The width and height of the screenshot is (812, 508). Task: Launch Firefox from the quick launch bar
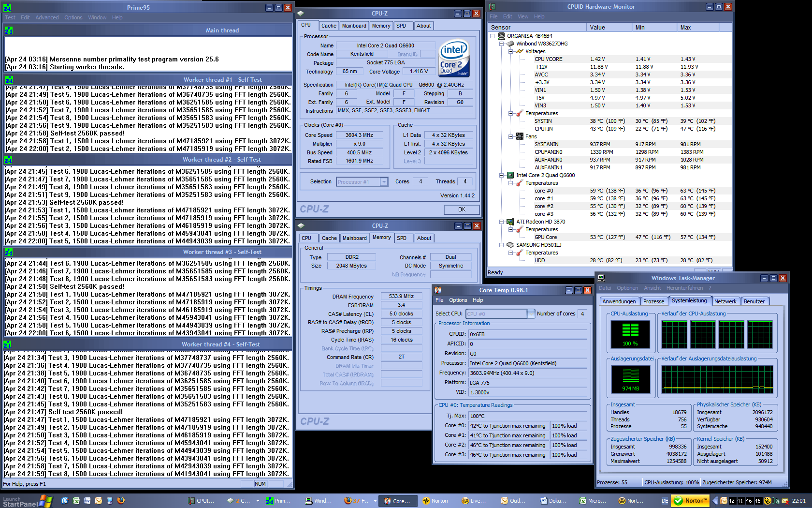tap(121, 501)
